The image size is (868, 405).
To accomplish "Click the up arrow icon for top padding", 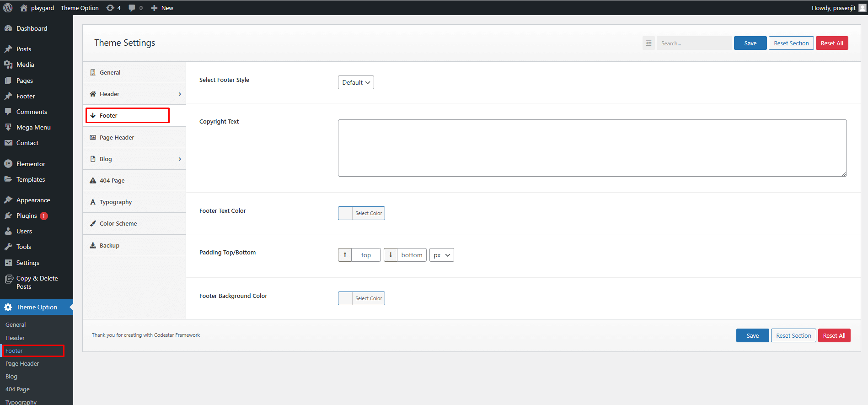I will point(345,255).
